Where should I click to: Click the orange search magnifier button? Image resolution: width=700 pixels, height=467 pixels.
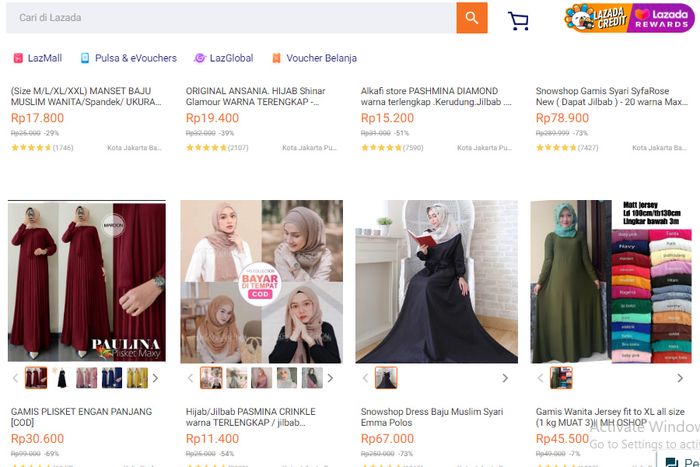(x=471, y=18)
